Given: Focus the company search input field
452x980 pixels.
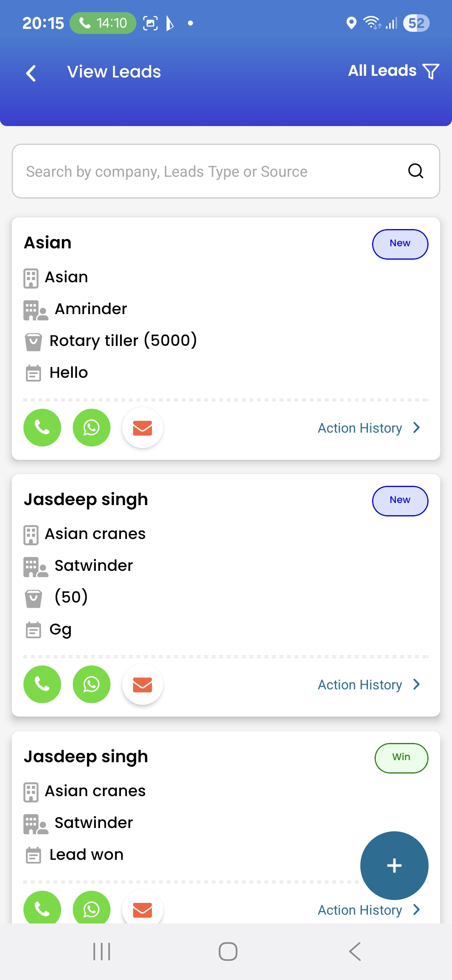Looking at the screenshot, I should click(x=209, y=171).
